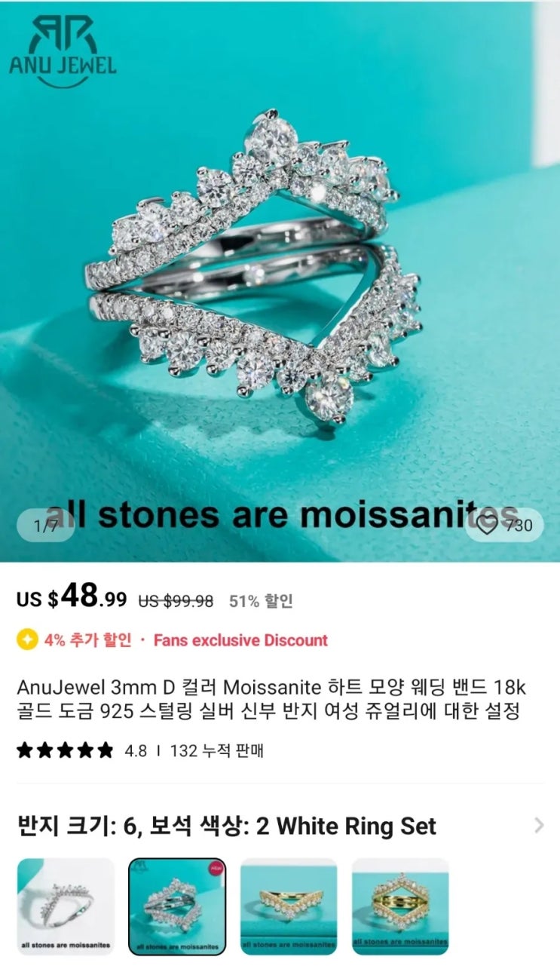This screenshot has width=560, height=972.
Task: Select the single white ring thumbnail
Action: 66,907
